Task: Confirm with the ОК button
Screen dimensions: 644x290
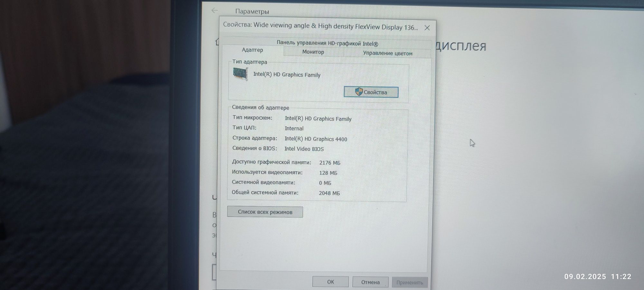Action: click(330, 282)
